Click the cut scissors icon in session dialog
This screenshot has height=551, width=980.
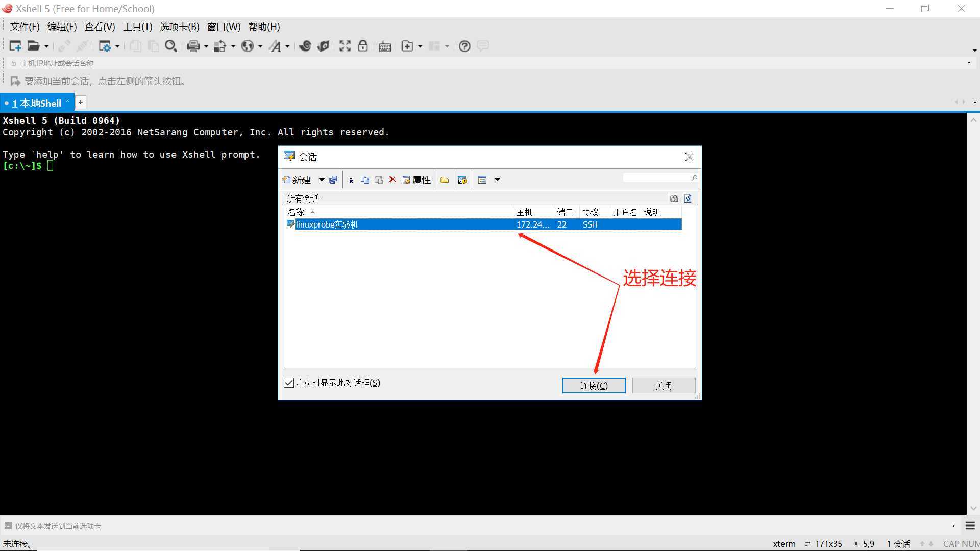351,180
